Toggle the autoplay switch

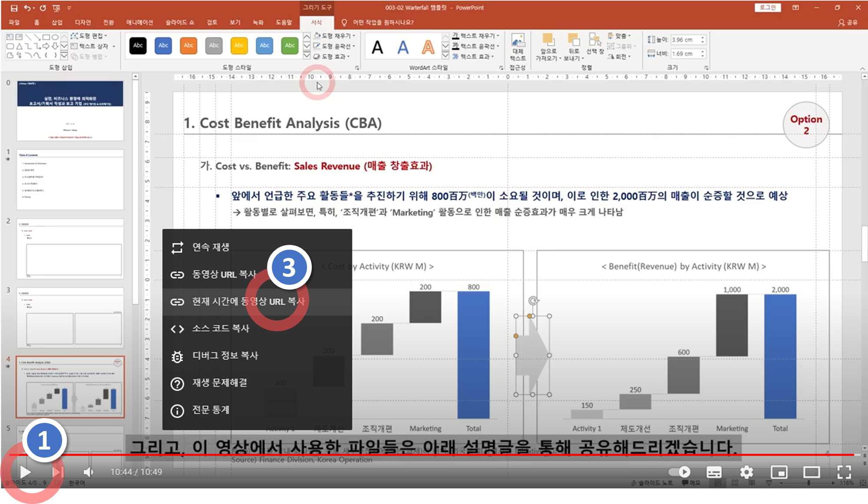coord(680,472)
